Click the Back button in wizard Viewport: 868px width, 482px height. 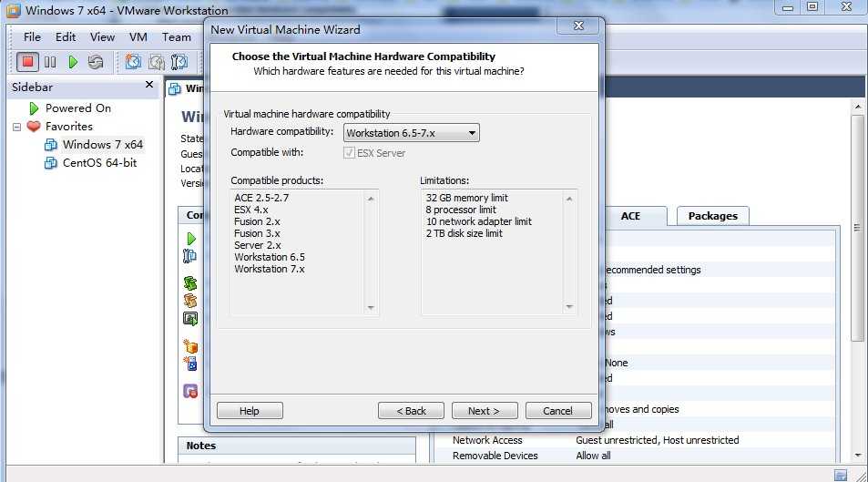tap(411, 411)
